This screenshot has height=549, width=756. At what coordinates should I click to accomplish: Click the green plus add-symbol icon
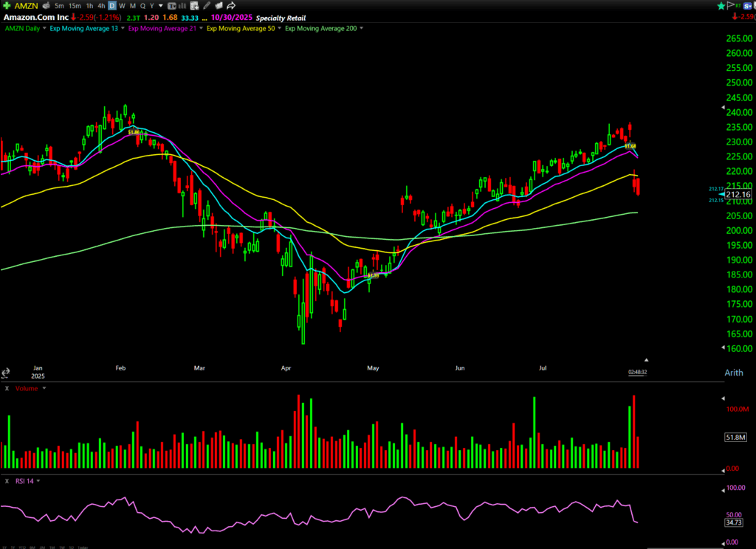pyautogui.click(x=7, y=6)
